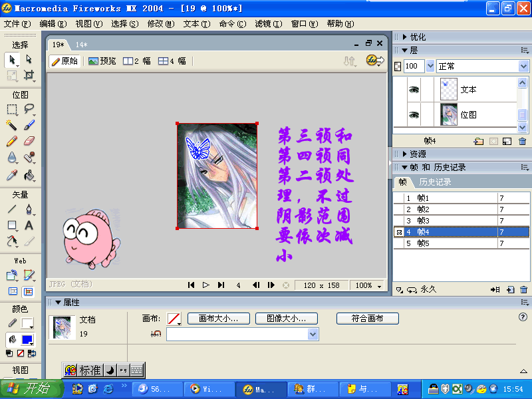Viewport: 532px width, 399px height.
Task: Open the 滤镜 menu
Action: pyautogui.click(x=269, y=24)
